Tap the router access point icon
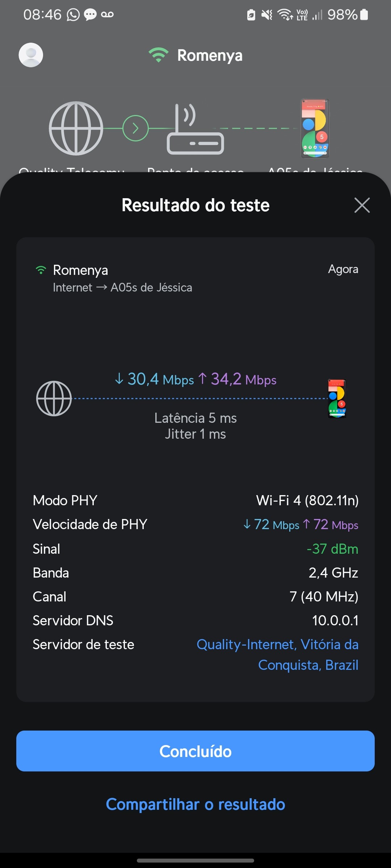The image size is (391, 868). [195, 130]
